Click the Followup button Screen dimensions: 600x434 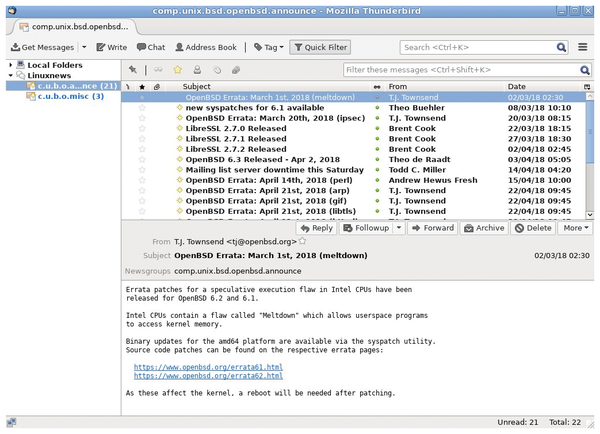366,228
